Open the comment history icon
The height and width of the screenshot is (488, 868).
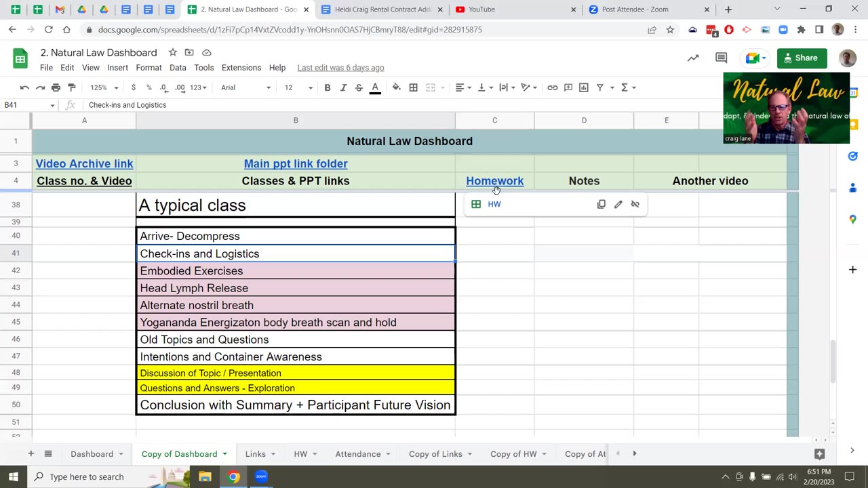[722, 58]
